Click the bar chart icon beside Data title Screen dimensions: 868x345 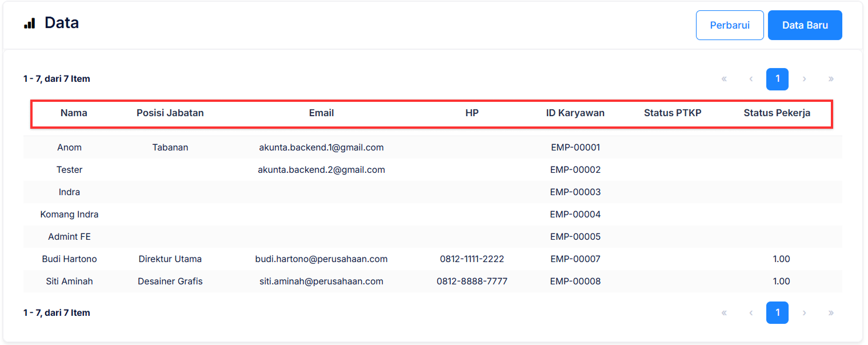(29, 23)
